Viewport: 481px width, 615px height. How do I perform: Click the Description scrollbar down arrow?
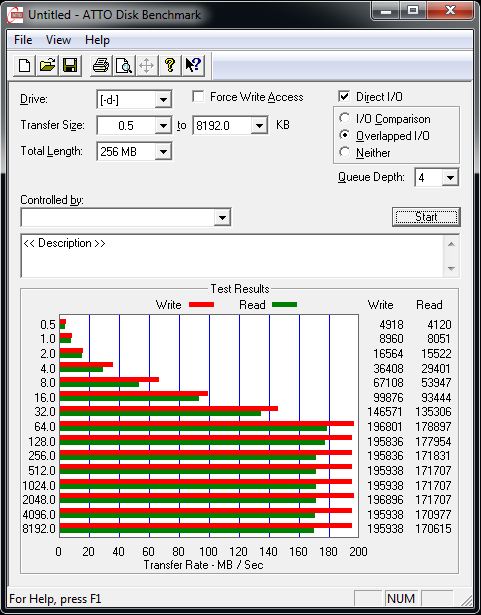tap(451, 269)
